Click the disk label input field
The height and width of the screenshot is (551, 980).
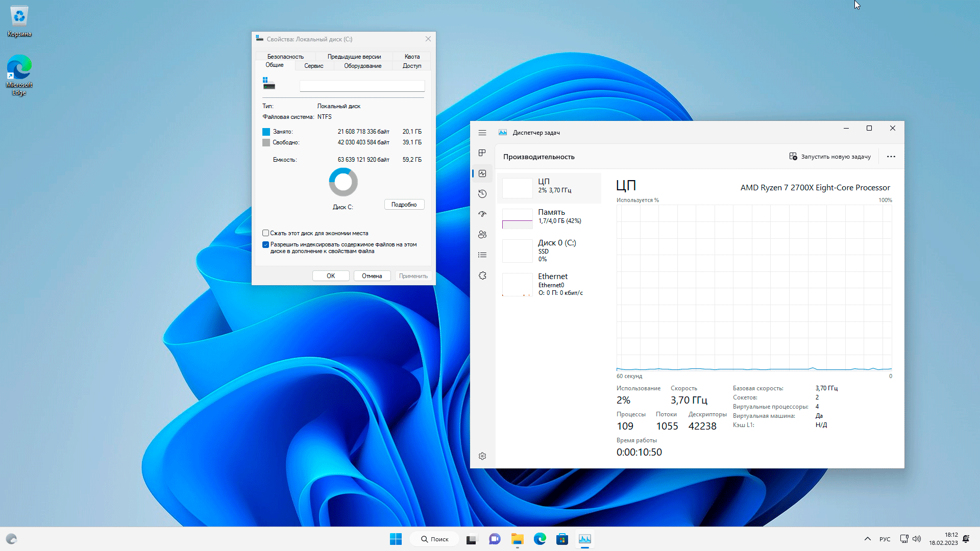362,86
